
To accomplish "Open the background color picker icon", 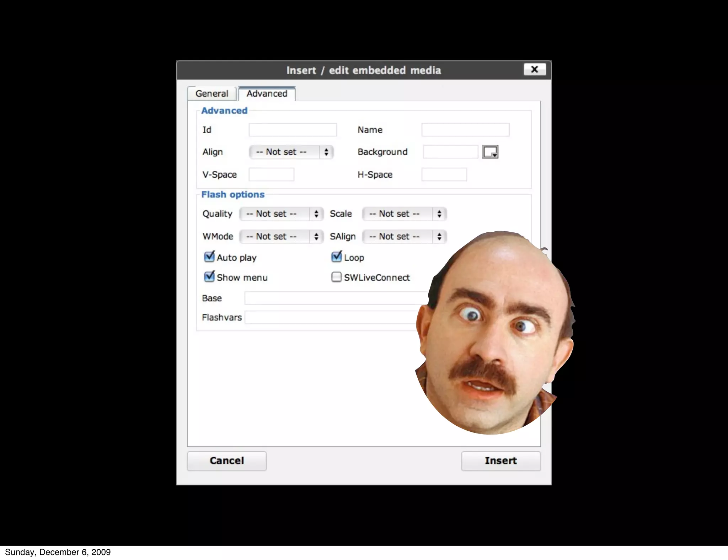I will [x=490, y=152].
